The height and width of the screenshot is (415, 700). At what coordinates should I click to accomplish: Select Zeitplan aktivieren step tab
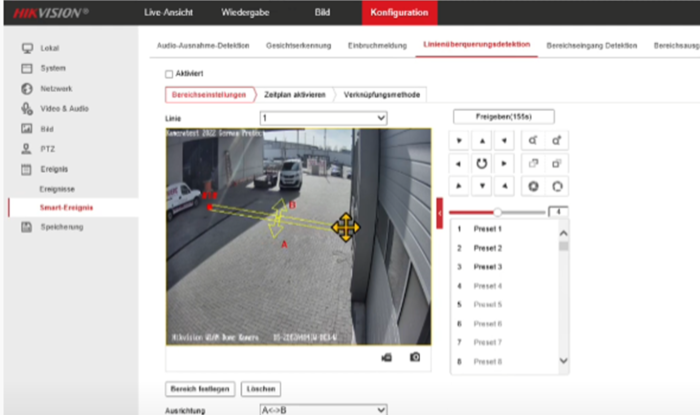(x=295, y=95)
